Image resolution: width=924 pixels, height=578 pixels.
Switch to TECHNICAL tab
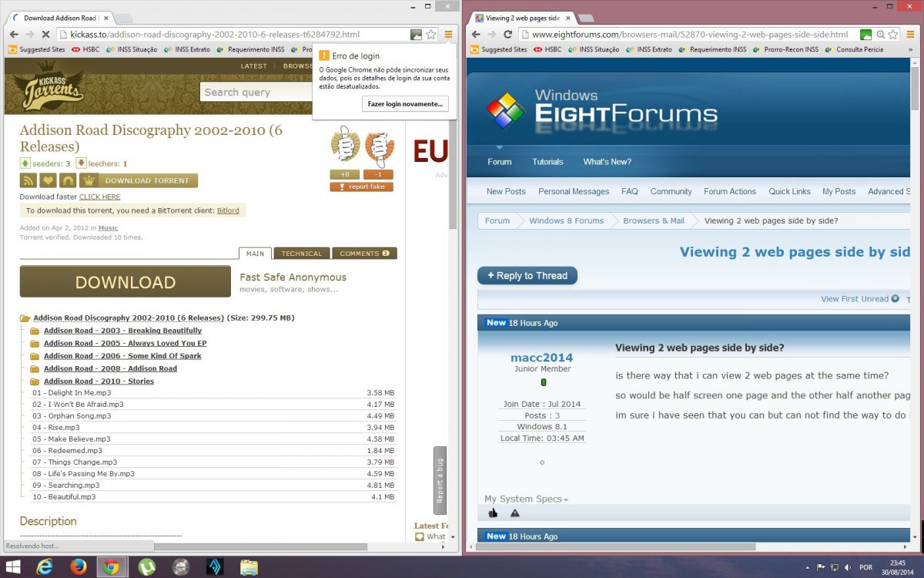tap(302, 254)
